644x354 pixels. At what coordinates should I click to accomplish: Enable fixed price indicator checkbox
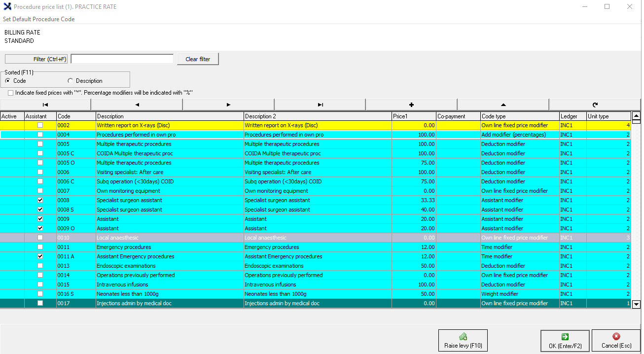point(11,93)
